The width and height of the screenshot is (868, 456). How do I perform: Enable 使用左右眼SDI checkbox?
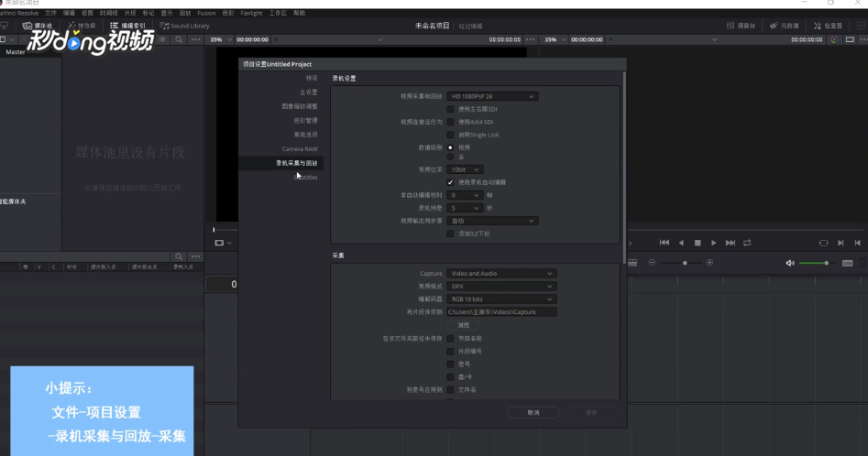(450, 109)
